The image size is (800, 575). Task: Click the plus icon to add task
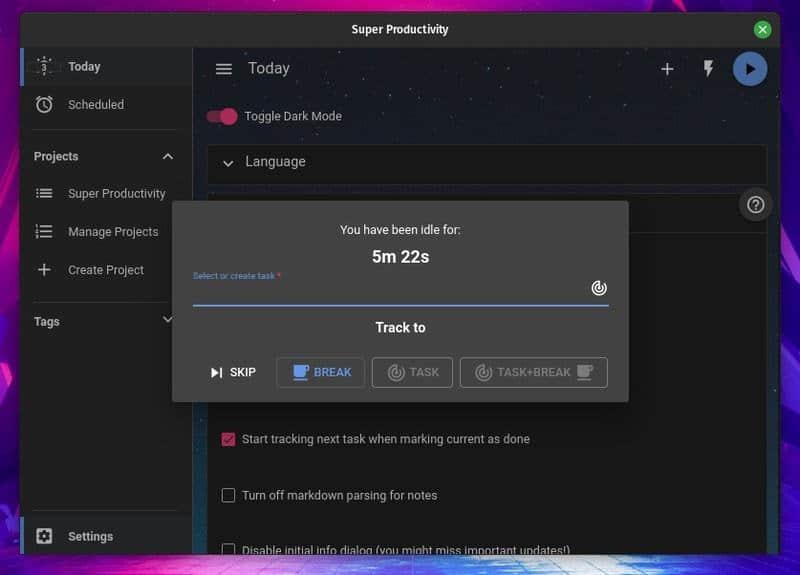667,69
